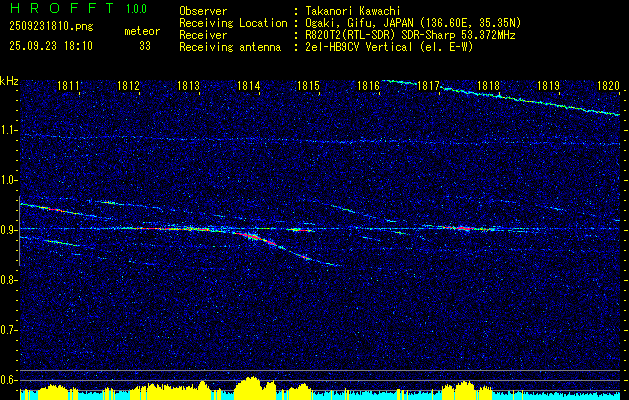Select the 1820 time marker
Screen dimensions: 629x400
coord(608,86)
